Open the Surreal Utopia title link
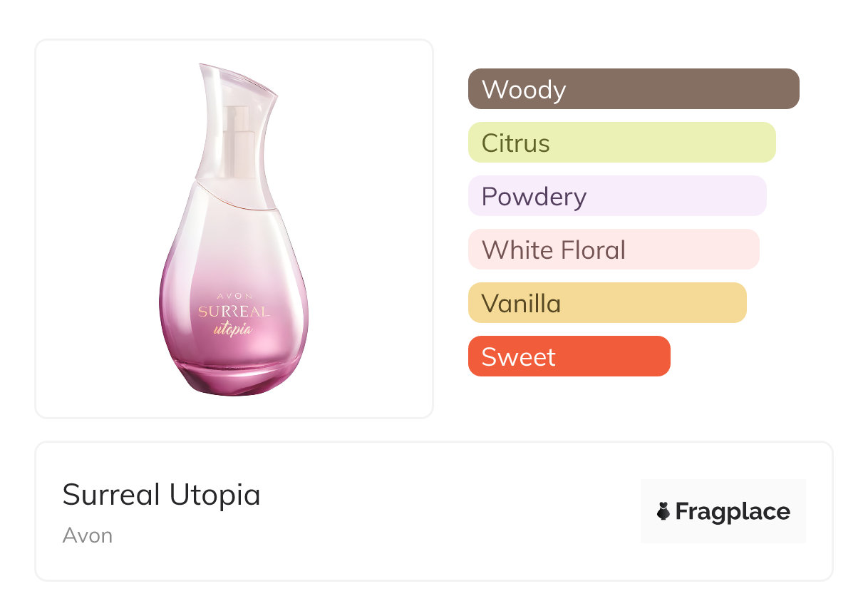This screenshot has height=616, width=868. (x=161, y=494)
